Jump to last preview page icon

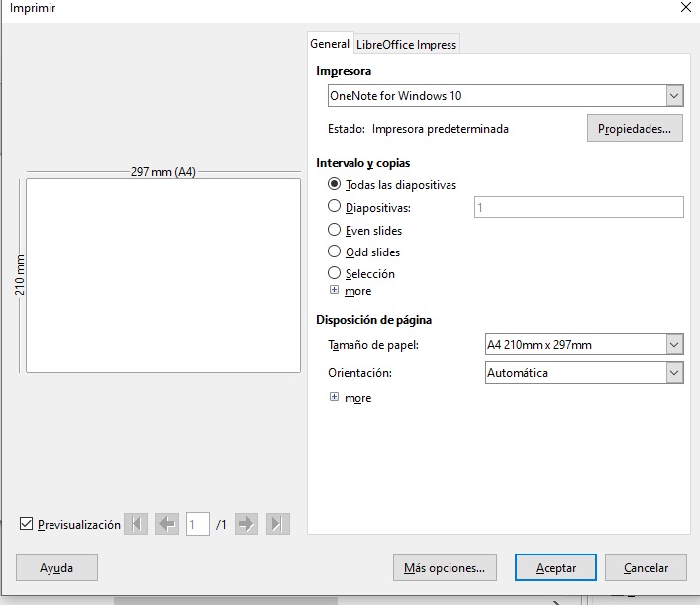click(277, 524)
